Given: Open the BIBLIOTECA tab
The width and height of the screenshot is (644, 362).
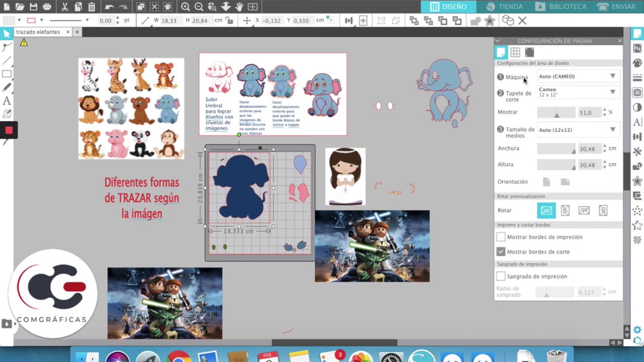Looking at the screenshot, I should click(561, 7).
